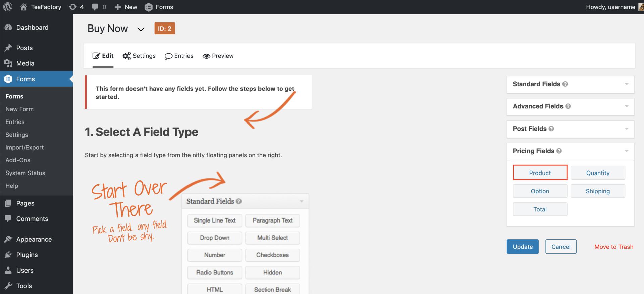This screenshot has height=294, width=644.
Task: Open Entries in the Forms sidebar submenu
Action: [x=15, y=122]
